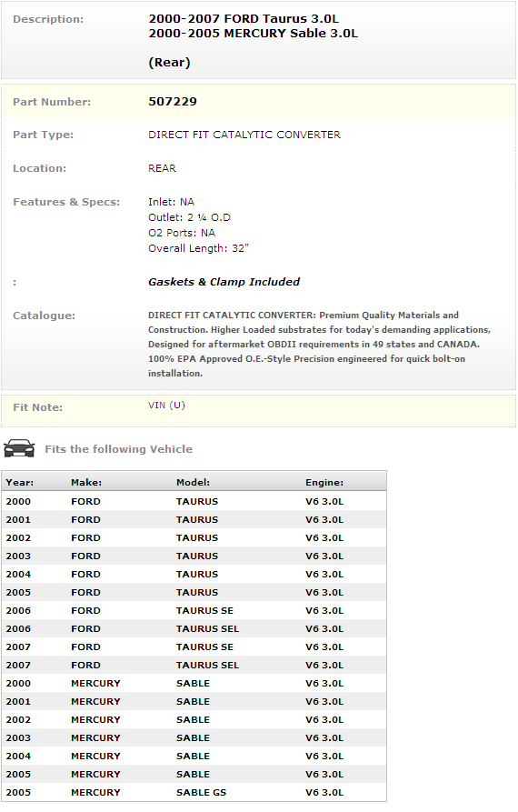This screenshot has height=812, width=518.
Task: Click the Fits the following Vehicle heading
Action: tap(118, 449)
